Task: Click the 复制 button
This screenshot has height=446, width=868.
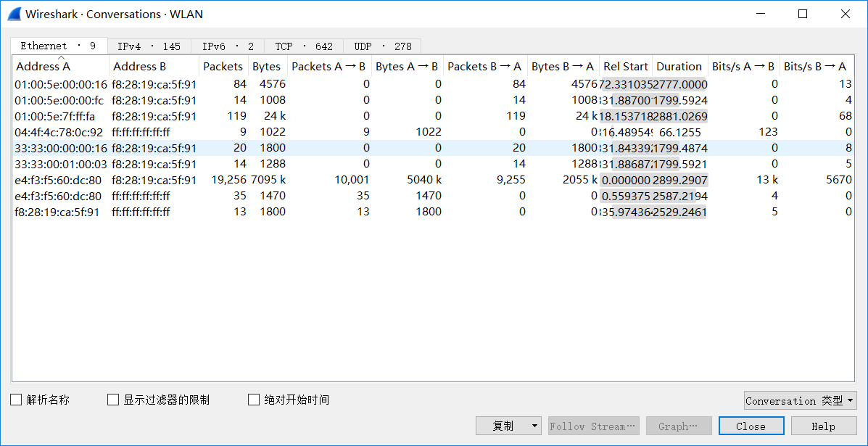Action: point(502,426)
